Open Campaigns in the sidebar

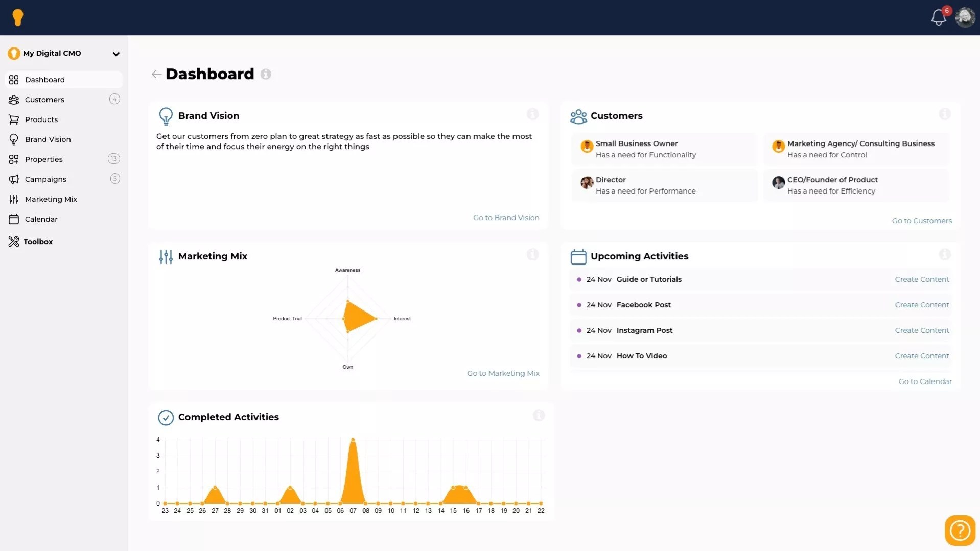45,179
